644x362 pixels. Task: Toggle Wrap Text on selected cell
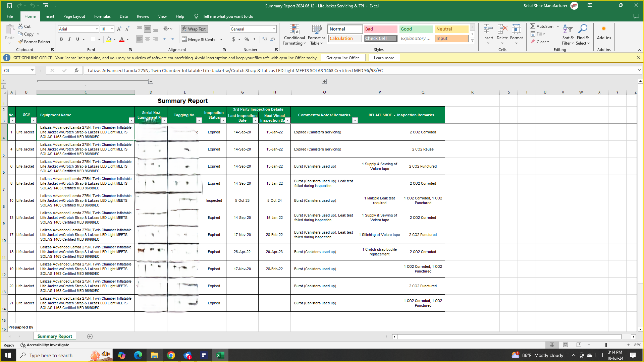pos(194,29)
